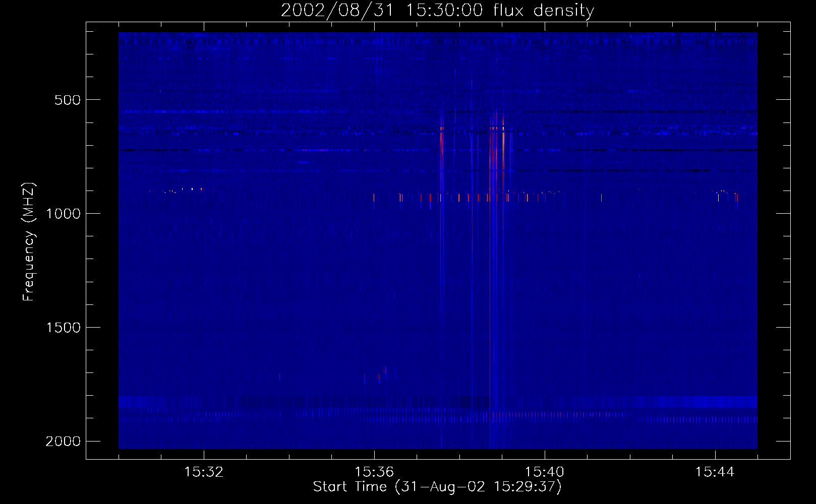This screenshot has height=504, width=816.
Task: Click the 'Start Time (31-Aug-02 15:29:37)' label
Action: click(437, 487)
